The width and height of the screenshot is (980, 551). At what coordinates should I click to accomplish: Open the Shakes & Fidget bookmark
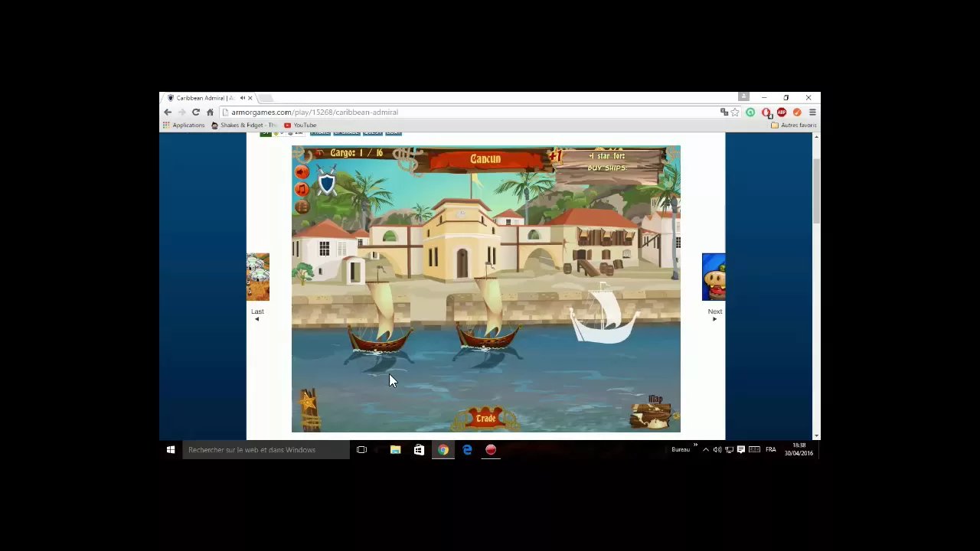point(243,125)
